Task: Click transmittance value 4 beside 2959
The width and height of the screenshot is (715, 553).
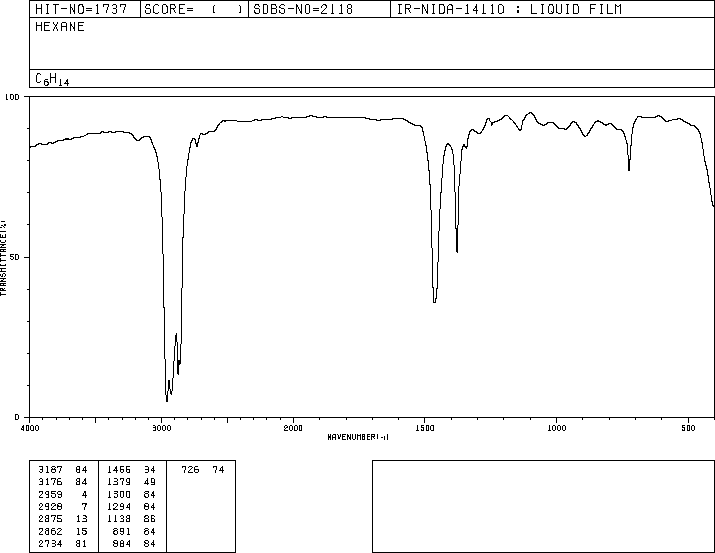Action: point(84,494)
